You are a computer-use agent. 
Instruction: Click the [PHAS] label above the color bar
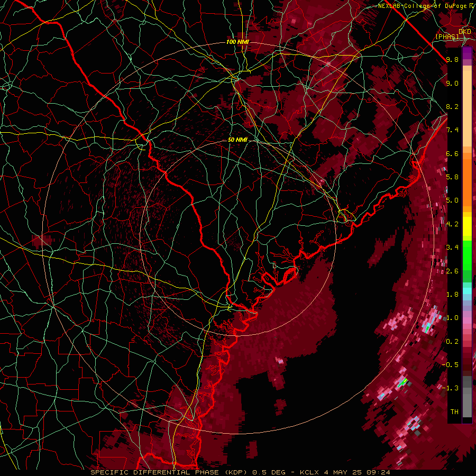[447, 37]
